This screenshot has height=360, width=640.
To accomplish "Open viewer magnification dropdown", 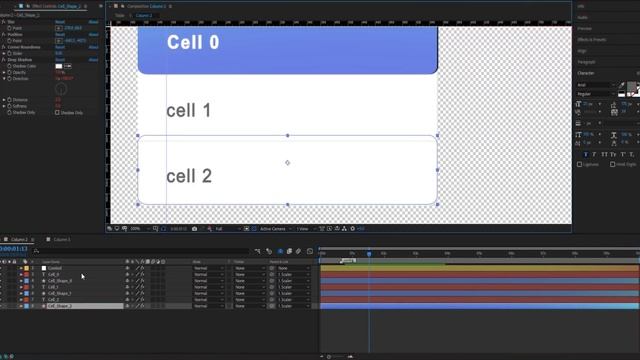I will [x=139, y=229].
